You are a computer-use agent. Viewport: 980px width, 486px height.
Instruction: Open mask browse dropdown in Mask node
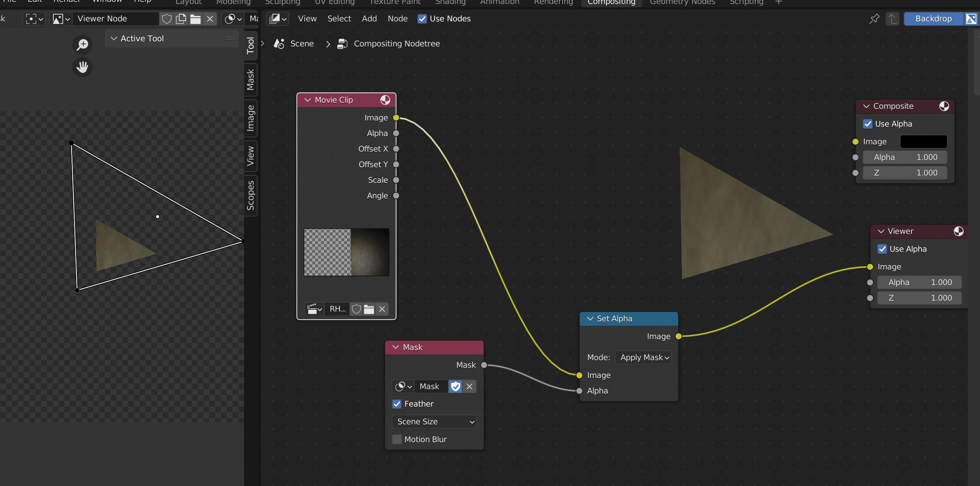[403, 387]
